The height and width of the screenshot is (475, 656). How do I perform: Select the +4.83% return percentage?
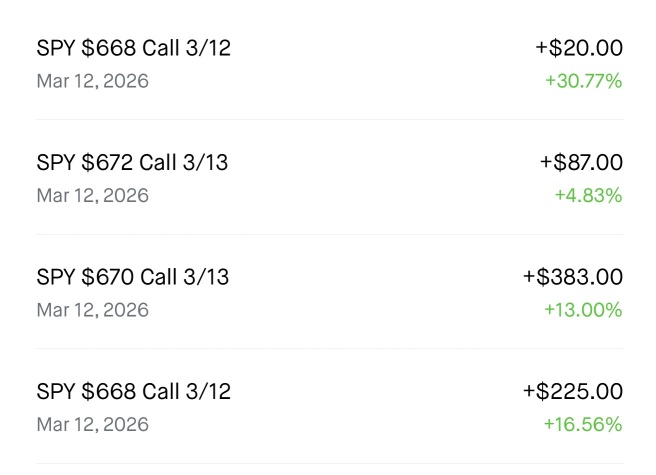[589, 195]
